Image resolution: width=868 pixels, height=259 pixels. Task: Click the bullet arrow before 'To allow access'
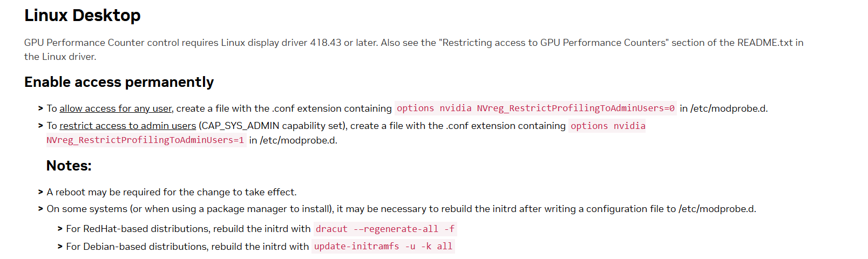tap(40, 108)
